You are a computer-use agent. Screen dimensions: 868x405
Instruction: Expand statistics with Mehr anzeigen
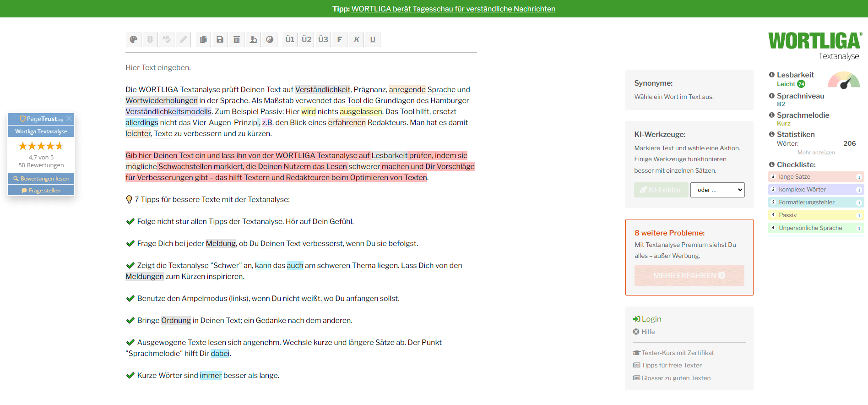click(x=816, y=153)
